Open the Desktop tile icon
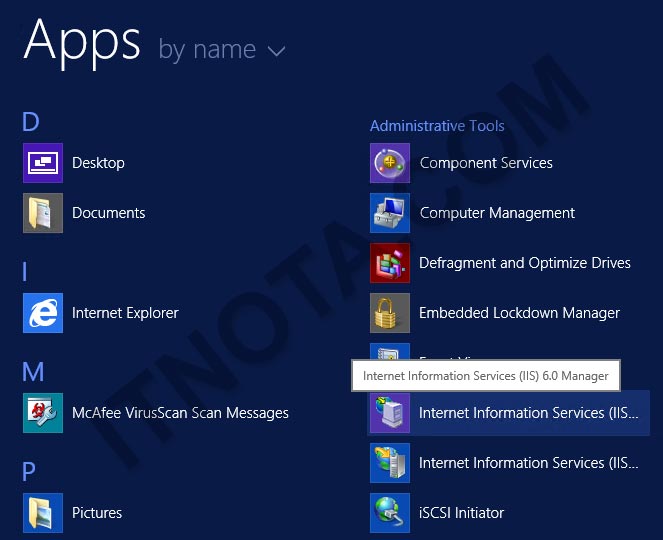This screenshot has height=540, width=663. [x=43, y=163]
